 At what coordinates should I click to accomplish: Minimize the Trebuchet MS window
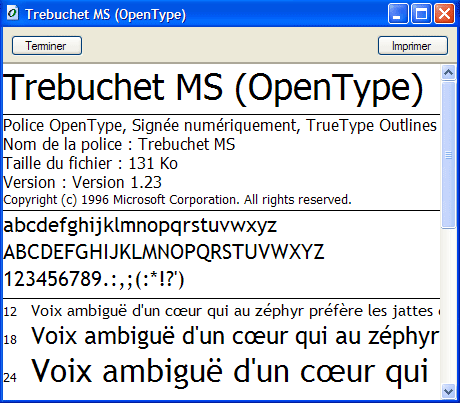[x=398, y=14]
